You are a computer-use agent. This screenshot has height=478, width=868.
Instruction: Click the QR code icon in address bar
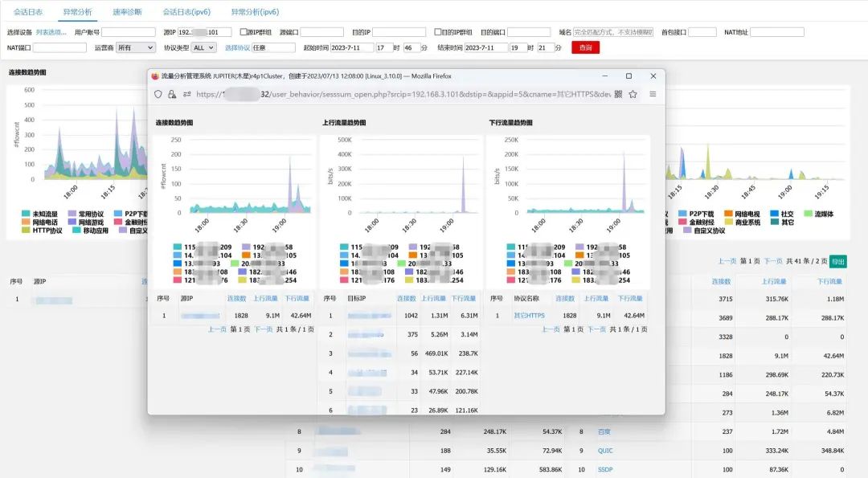tap(618, 94)
